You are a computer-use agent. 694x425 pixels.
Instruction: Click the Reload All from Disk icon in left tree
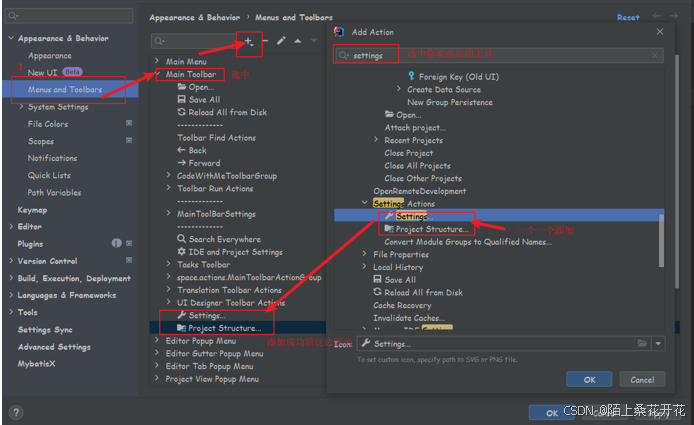tap(181, 112)
